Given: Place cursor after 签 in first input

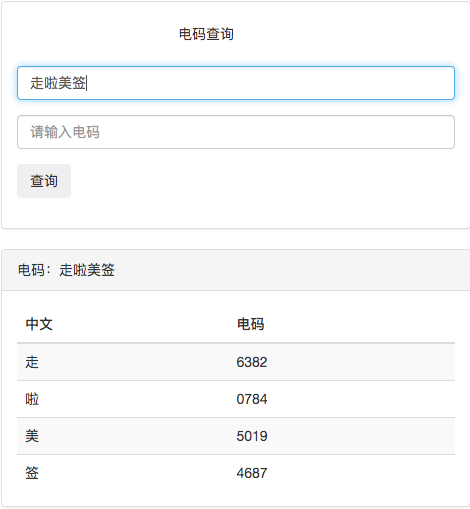Looking at the screenshot, I should coord(87,83).
